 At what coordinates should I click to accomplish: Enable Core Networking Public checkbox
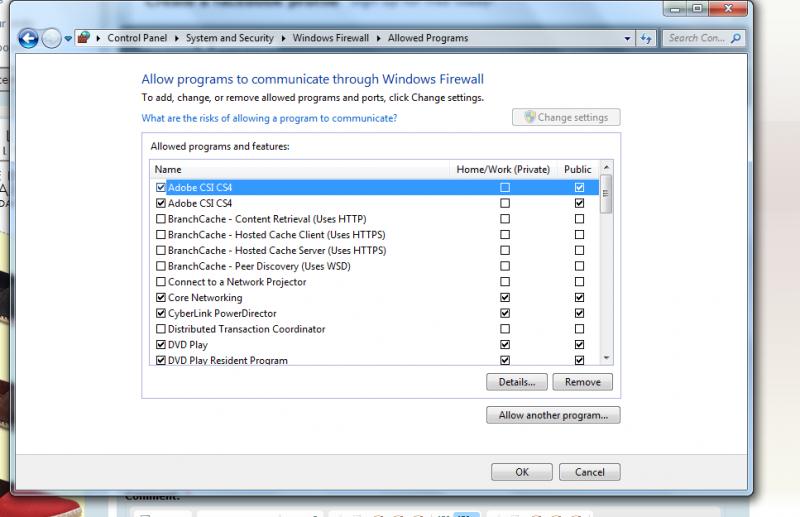tap(579, 298)
